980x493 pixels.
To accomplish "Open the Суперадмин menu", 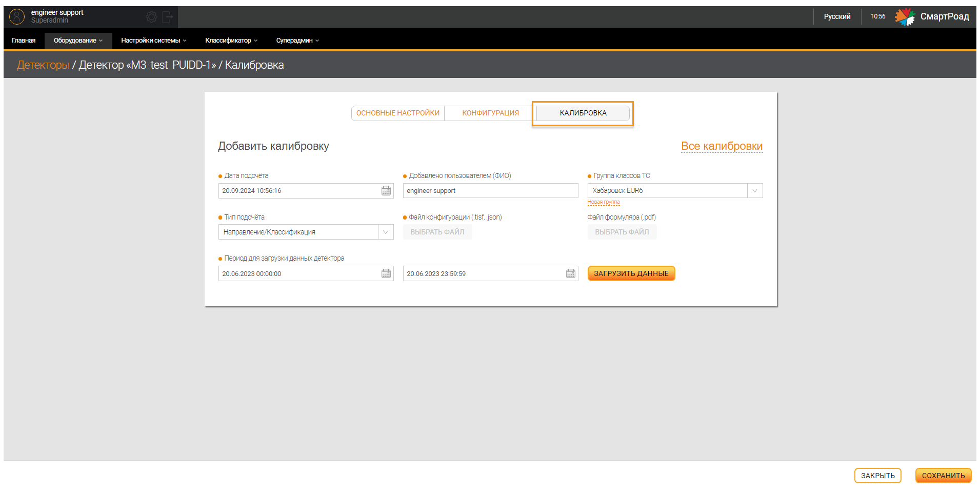I will pyautogui.click(x=297, y=41).
